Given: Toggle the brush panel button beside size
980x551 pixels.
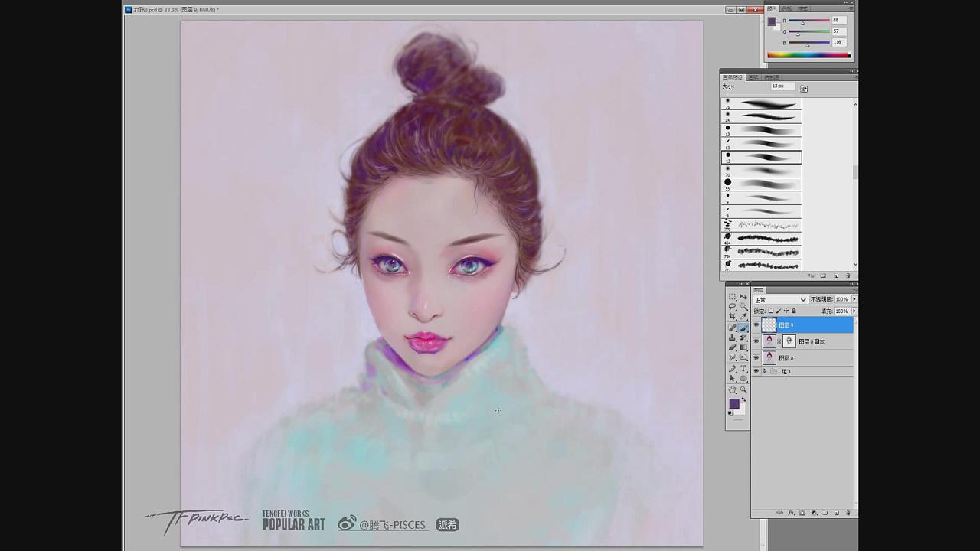Looking at the screenshot, I should click(804, 89).
